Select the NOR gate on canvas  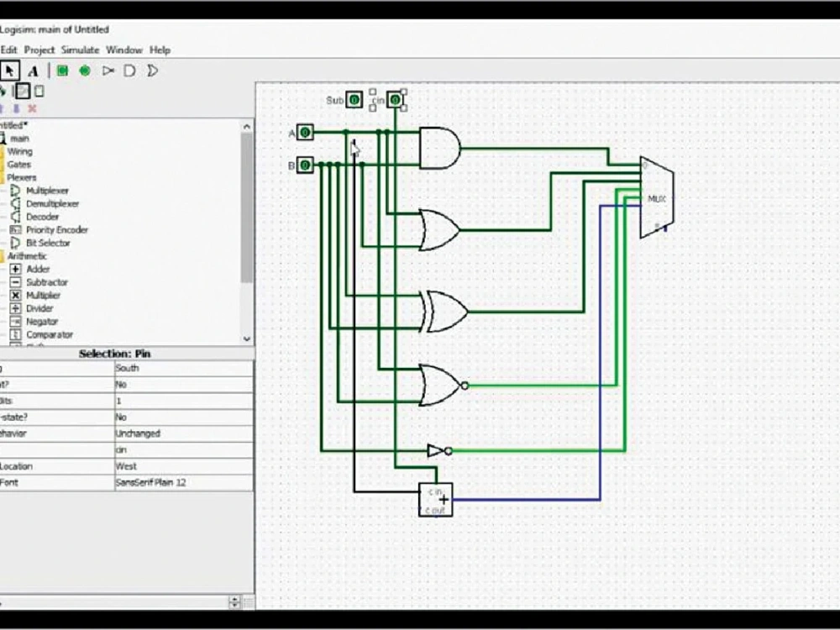(x=444, y=386)
